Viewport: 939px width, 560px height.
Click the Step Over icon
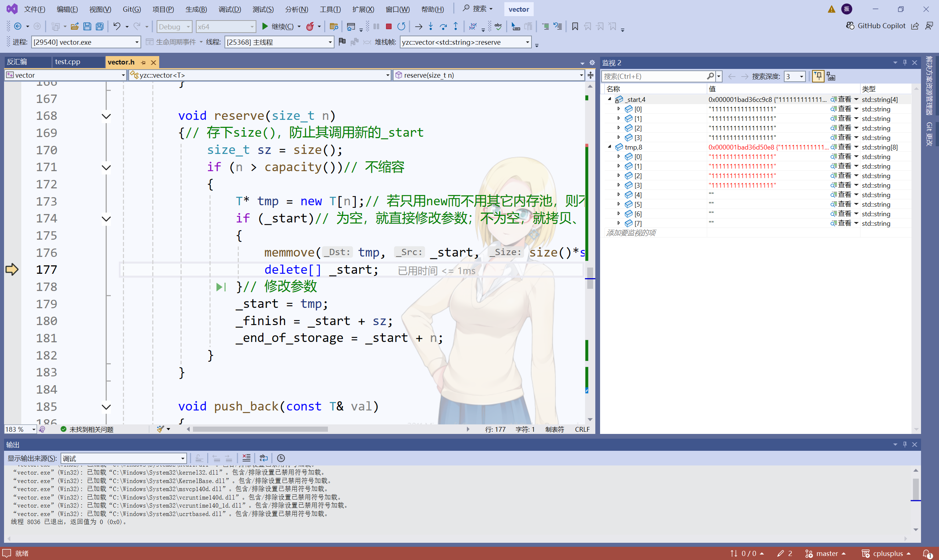(443, 26)
